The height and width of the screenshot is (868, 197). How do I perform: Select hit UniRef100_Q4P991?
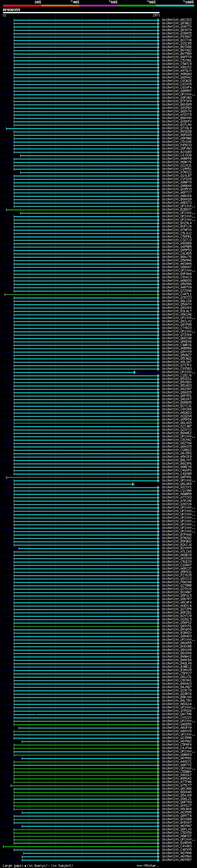pyautogui.click(x=177, y=477)
